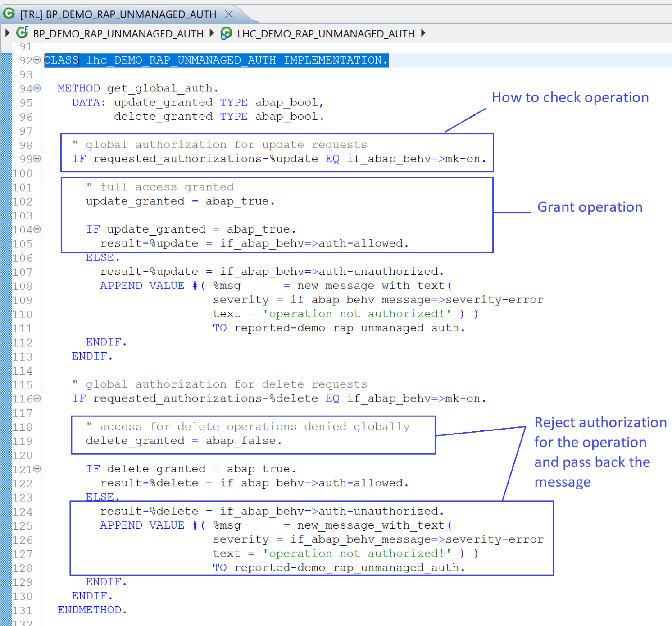672x626 pixels.
Task: Click the 'ELSE.' keyword on line 106
Action: [103, 258]
